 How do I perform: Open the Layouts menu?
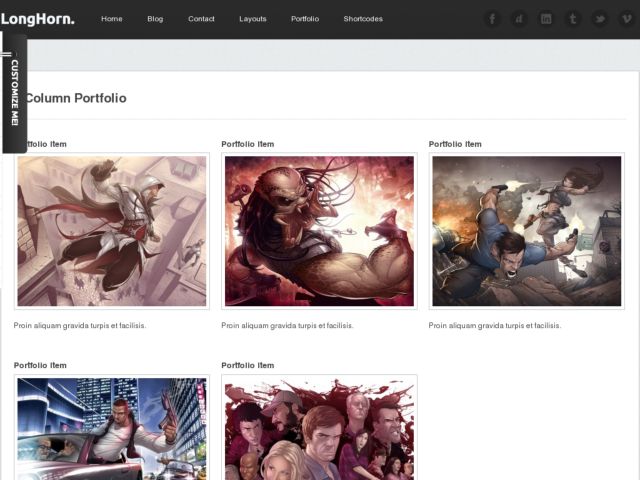point(253,19)
